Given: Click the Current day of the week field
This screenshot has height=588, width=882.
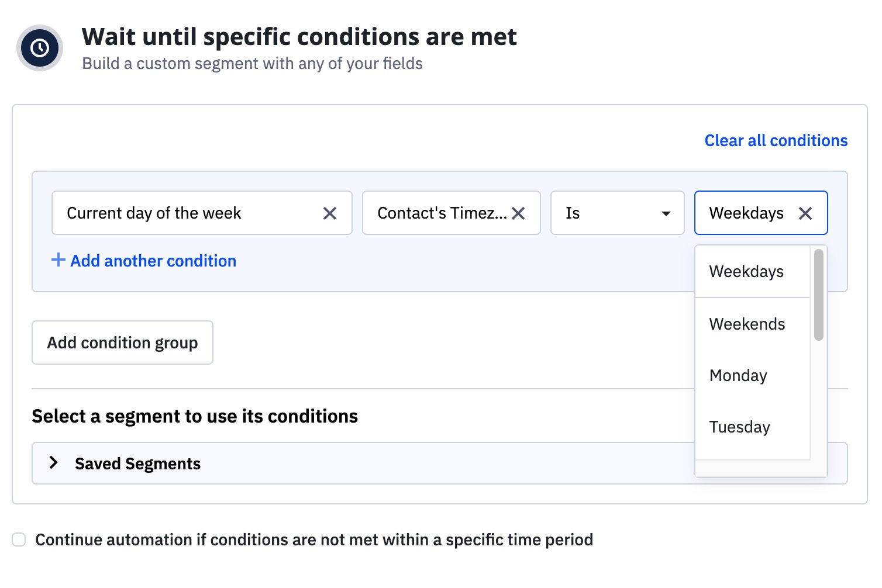Looking at the screenshot, I should [187, 213].
